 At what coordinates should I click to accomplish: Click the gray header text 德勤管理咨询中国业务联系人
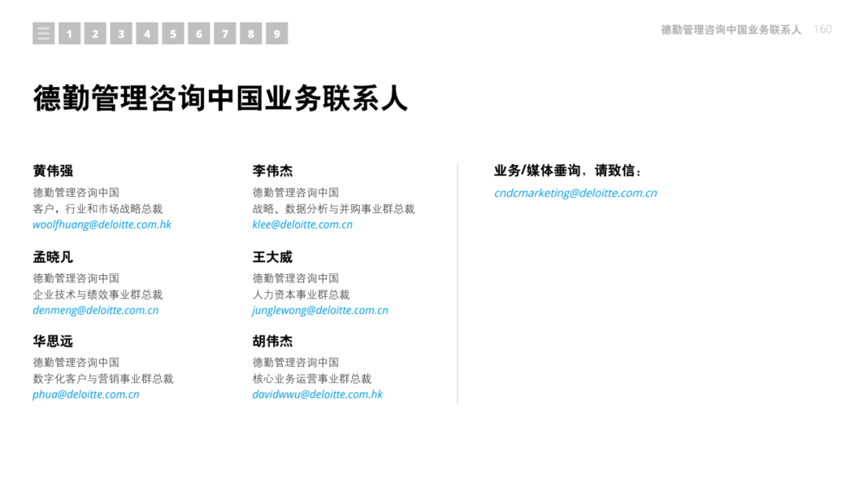point(731,29)
